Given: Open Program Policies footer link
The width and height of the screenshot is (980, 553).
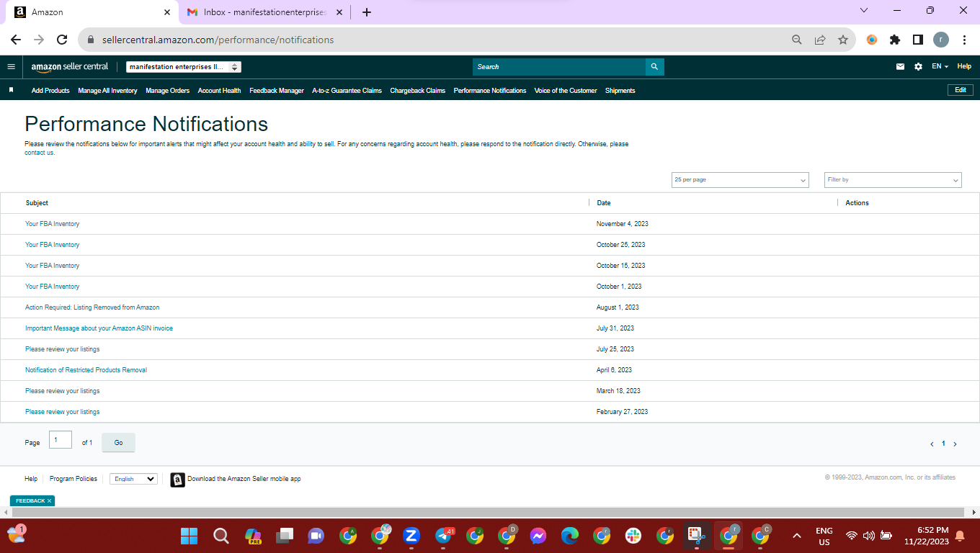Looking at the screenshot, I should click(x=73, y=479).
